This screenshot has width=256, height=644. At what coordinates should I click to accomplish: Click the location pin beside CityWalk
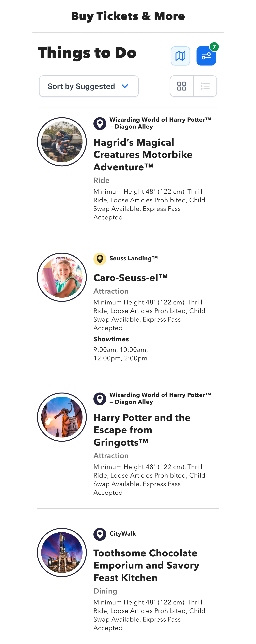coord(100,534)
